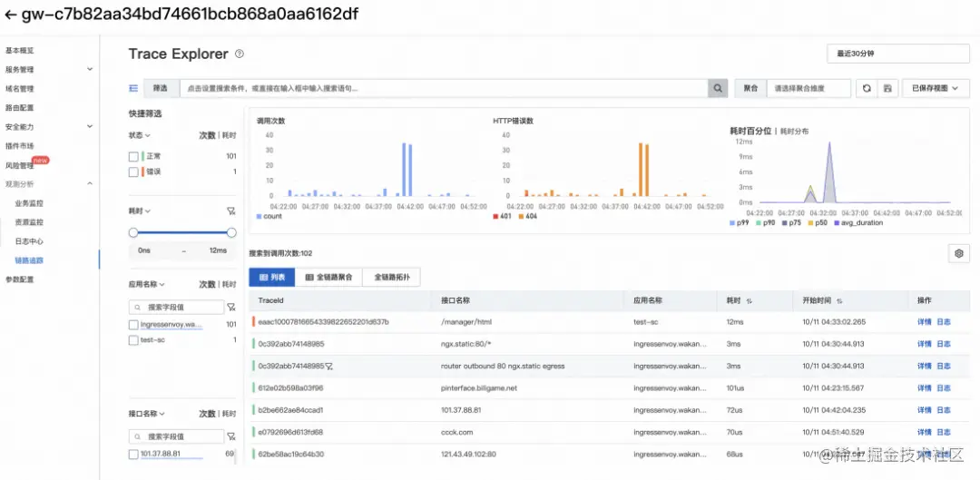Switch to the 全链路聚合 tab
Screen dimensions: 980x480
click(x=328, y=277)
